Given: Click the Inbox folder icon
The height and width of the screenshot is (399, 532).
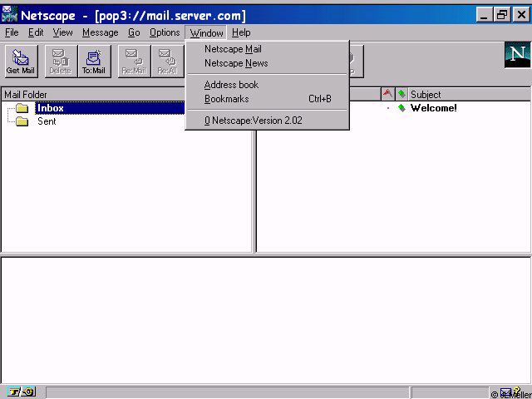Looking at the screenshot, I should (x=22, y=108).
